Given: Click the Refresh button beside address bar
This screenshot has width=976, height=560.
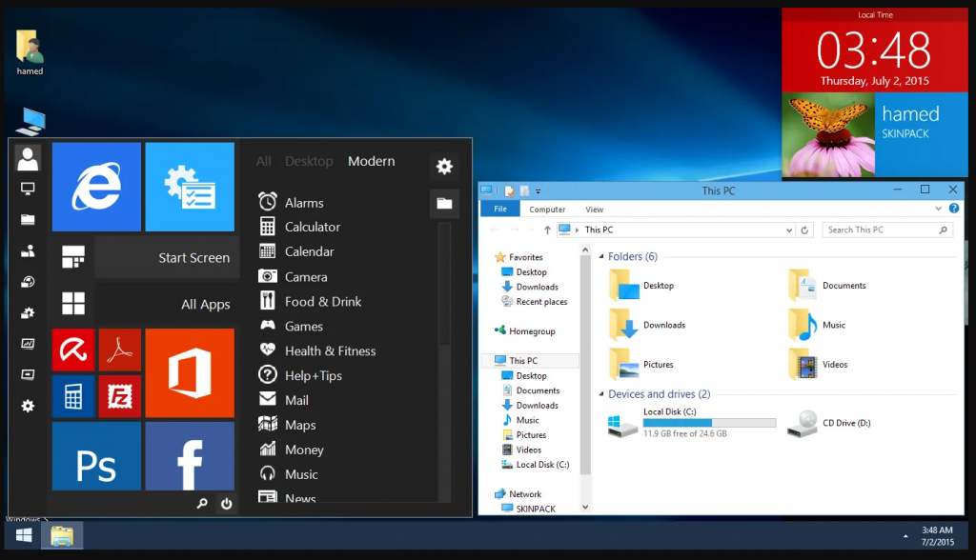Looking at the screenshot, I should pos(804,230).
